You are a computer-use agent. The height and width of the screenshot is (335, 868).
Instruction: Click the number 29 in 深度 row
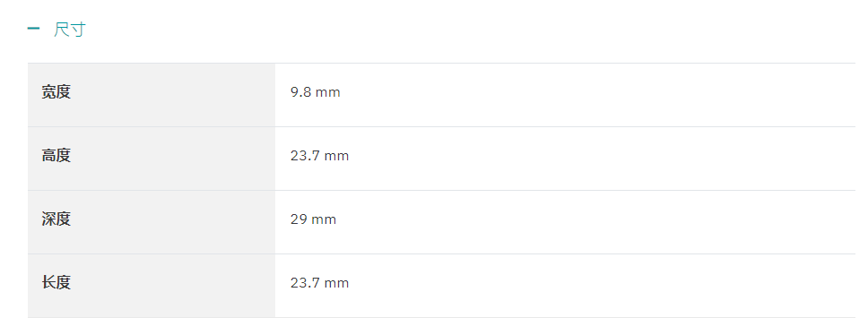pyautogui.click(x=299, y=219)
